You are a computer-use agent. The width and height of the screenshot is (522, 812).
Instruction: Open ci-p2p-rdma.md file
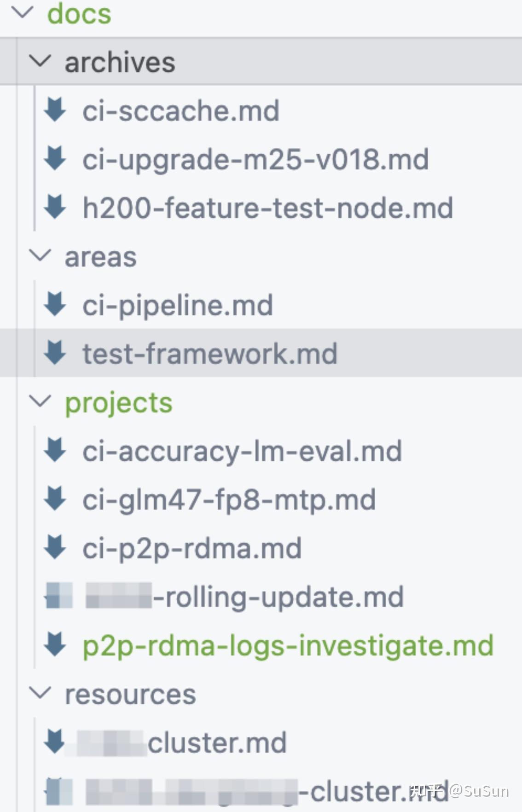[x=192, y=549]
